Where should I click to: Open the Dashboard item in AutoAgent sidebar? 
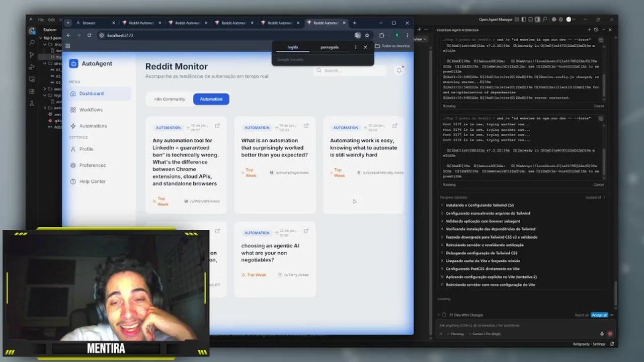pos(99,94)
